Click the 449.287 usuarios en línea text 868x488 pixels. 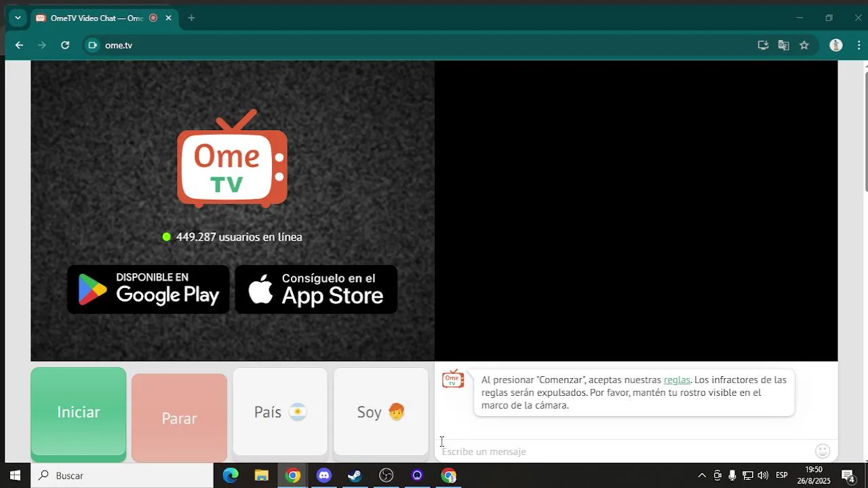(239, 237)
